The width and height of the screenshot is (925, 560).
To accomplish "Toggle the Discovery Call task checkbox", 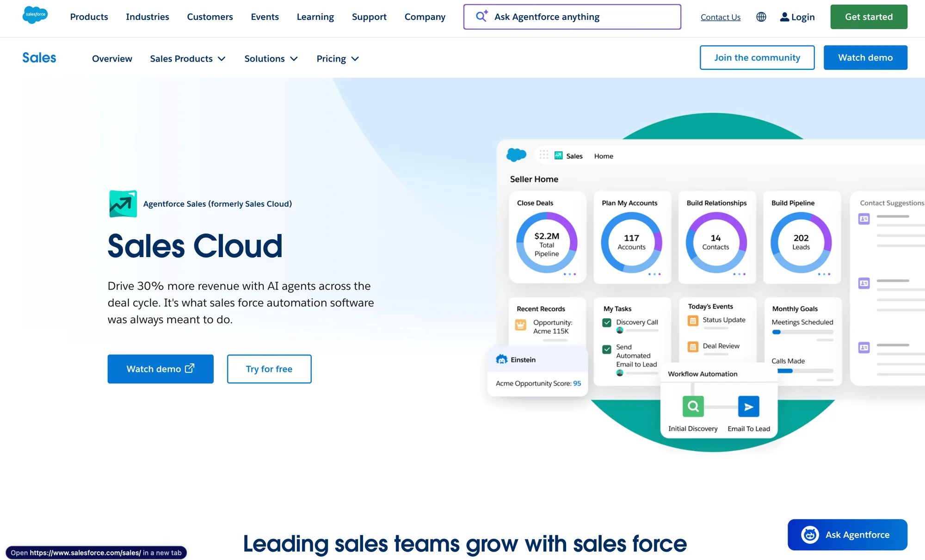I will (x=607, y=323).
